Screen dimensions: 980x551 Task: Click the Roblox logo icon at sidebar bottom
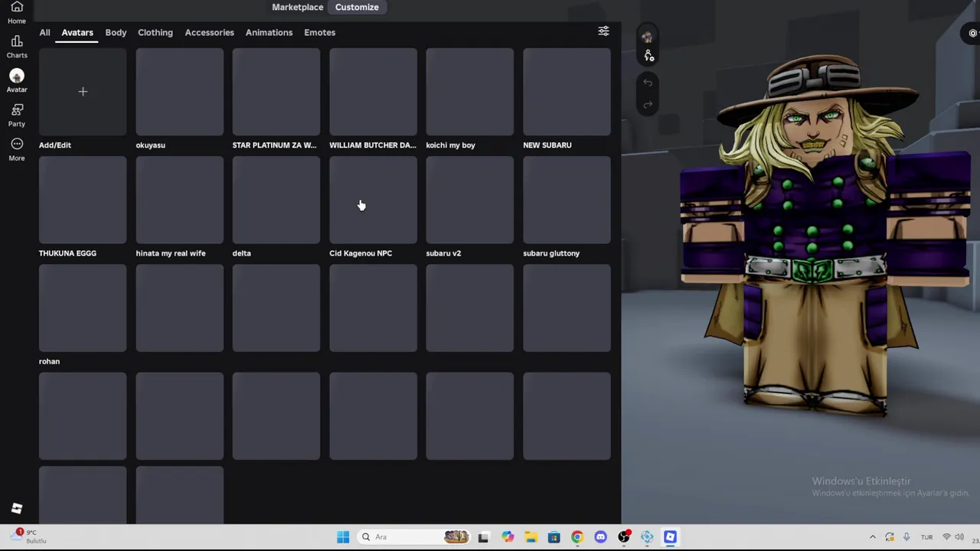[x=17, y=509]
